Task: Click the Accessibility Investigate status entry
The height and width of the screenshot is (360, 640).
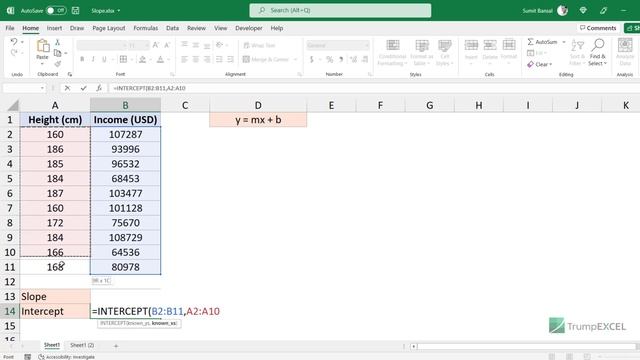Action: point(66,357)
